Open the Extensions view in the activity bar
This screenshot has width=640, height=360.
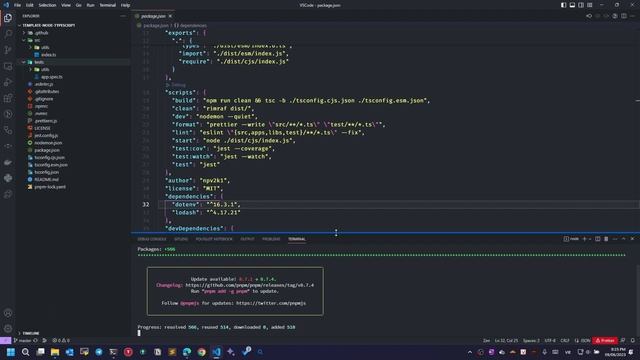pos(8,98)
